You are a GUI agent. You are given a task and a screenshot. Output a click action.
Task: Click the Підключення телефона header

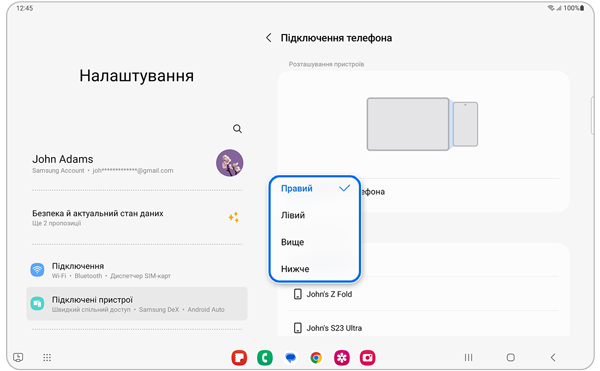point(336,38)
